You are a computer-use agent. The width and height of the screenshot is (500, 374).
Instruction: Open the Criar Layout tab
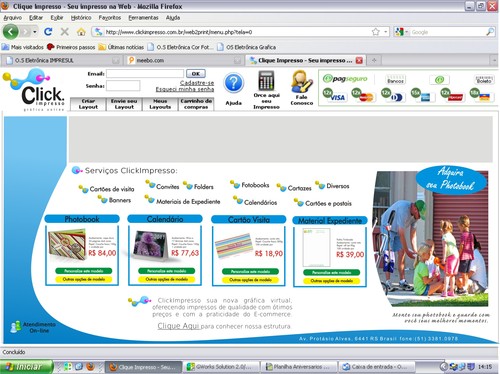(x=88, y=104)
